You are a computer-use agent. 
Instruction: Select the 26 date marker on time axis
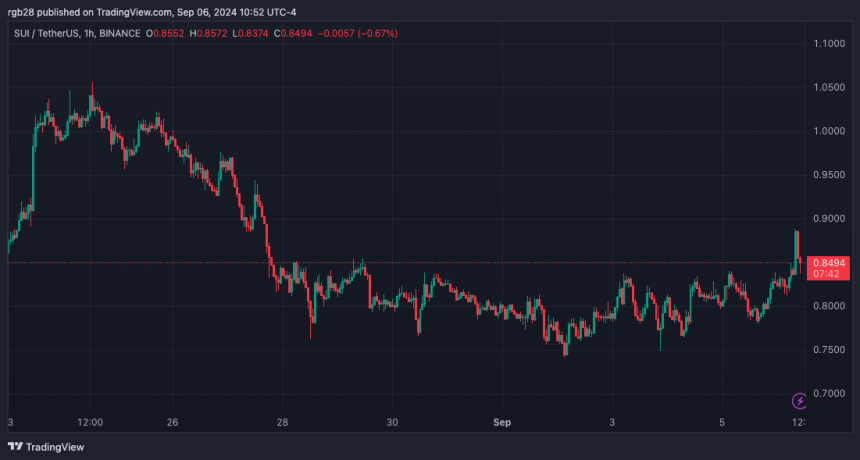173,422
